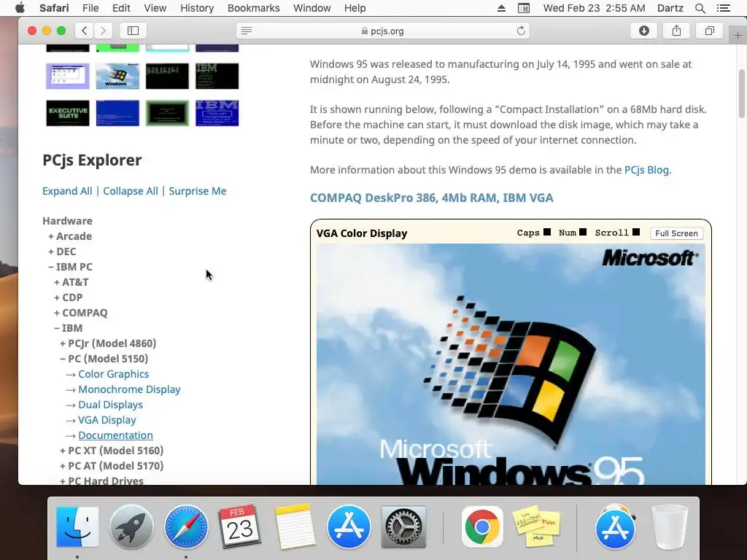Open the Safari application menu

point(54,8)
